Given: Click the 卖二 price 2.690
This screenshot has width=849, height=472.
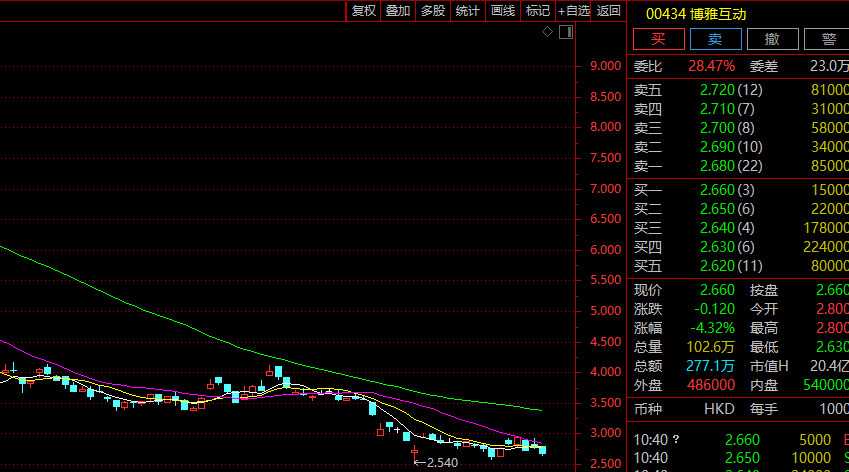Looking at the screenshot, I should (717, 147).
